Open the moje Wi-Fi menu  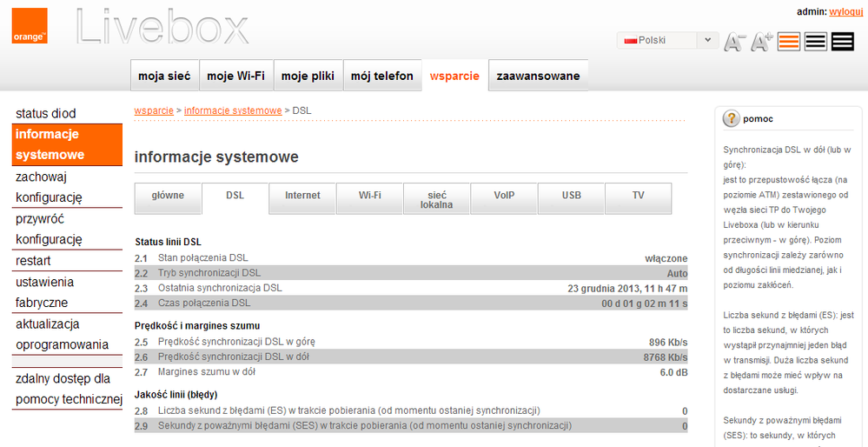[236, 76]
